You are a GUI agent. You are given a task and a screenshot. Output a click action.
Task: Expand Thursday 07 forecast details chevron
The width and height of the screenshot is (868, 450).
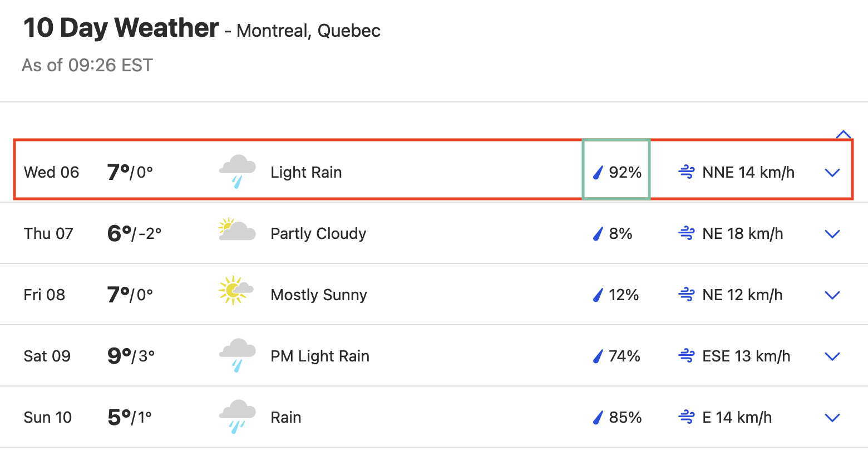tap(832, 234)
